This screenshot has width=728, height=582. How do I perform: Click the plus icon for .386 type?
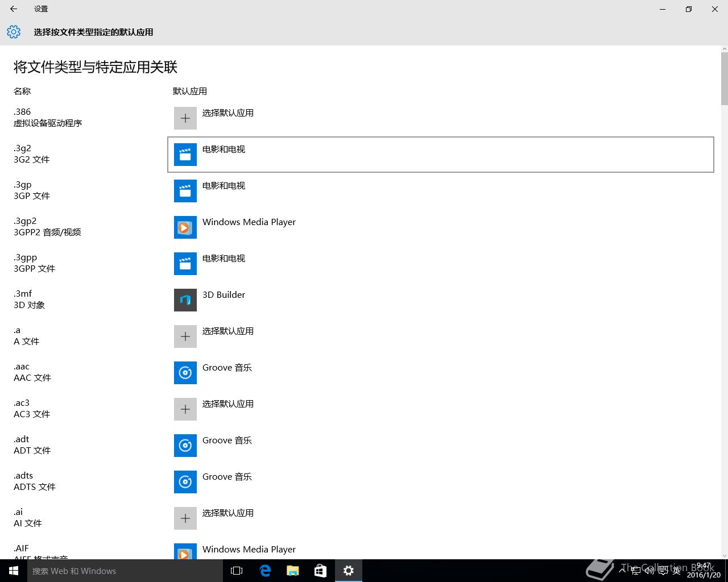click(x=185, y=118)
